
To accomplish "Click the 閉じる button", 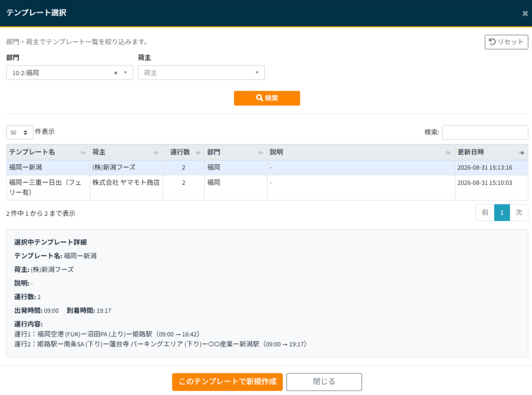I will (x=324, y=382).
